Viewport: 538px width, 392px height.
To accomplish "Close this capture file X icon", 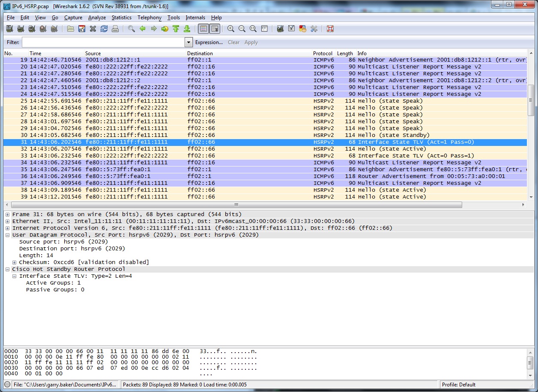I will 93,29.
